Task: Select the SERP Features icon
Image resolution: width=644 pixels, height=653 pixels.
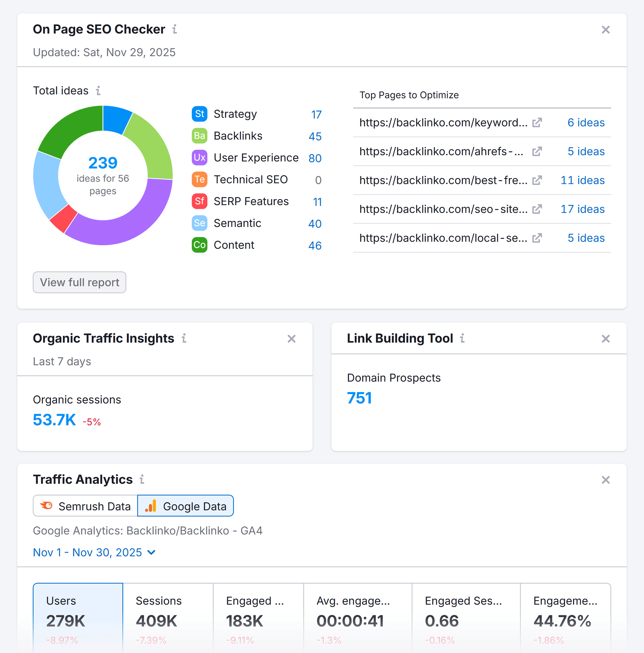Action: click(199, 201)
